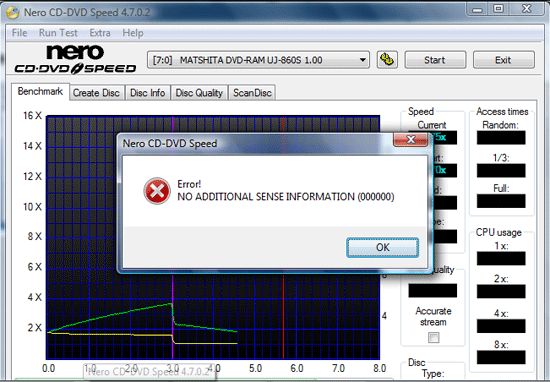This screenshot has height=382, width=550.
Task: Toggle the Accurate stream checkbox
Action: pyautogui.click(x=434, y=337)
